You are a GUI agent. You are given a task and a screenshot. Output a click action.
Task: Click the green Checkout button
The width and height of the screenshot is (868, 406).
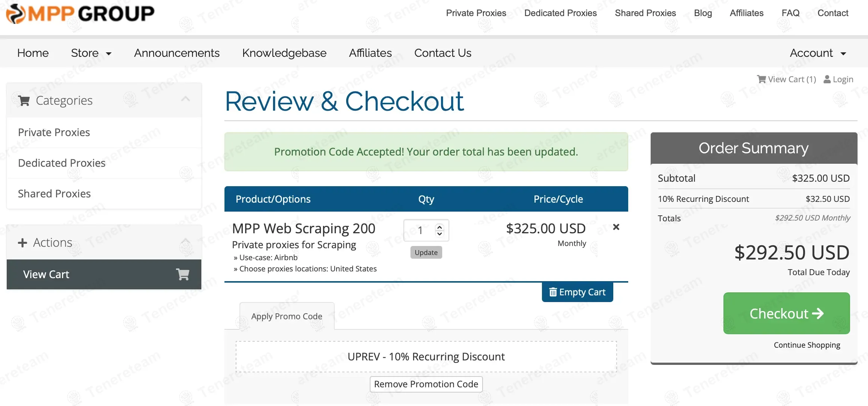(787, 313)
